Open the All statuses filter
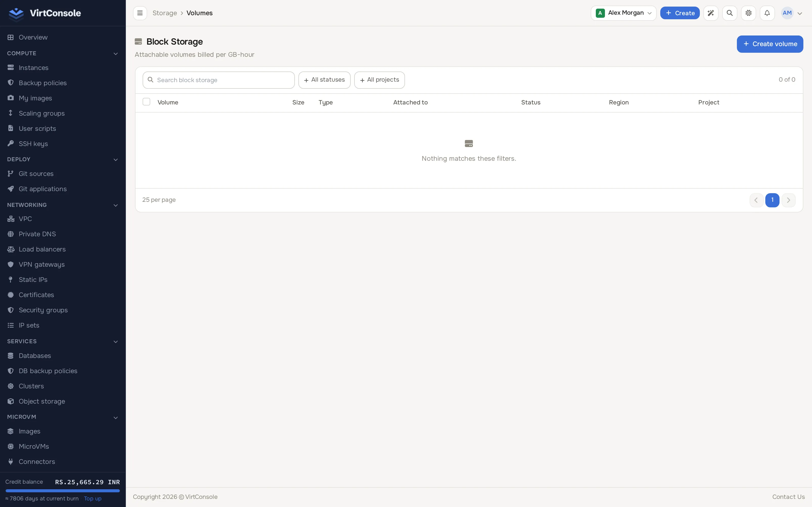This screenshot has width=812, height=507. [324, 80]
